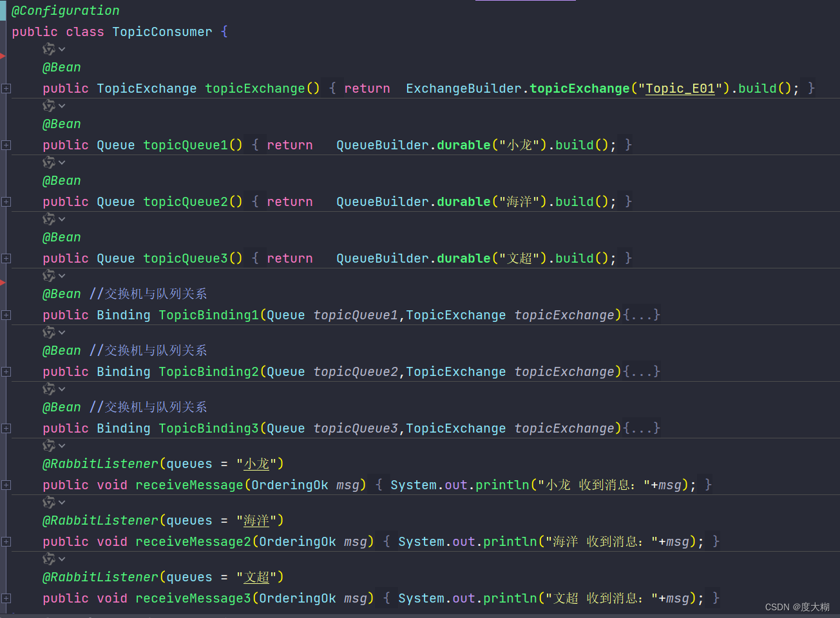
Task: Expand the receiveMessage2 method using its gutter fold icon
Action: coord(6,541)
